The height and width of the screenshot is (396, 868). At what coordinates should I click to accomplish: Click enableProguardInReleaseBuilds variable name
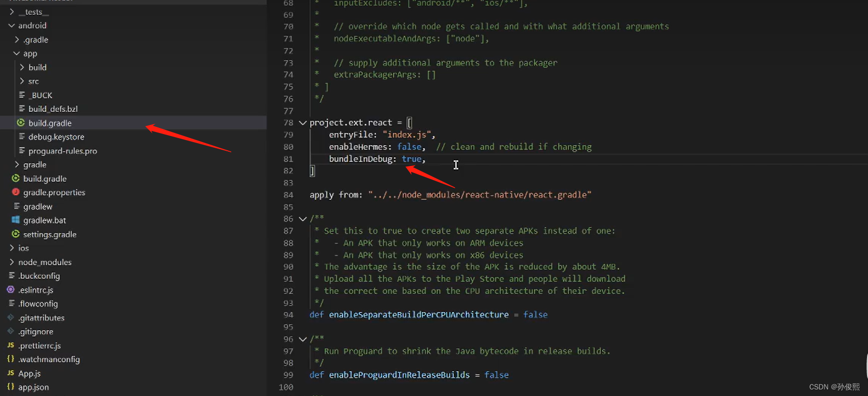[x=399, y=375]
